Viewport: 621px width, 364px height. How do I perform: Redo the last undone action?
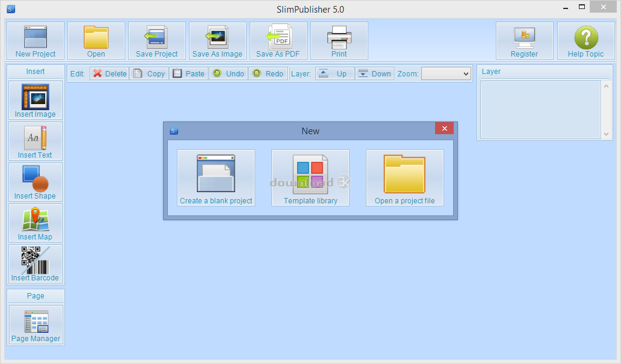point(268,73)
